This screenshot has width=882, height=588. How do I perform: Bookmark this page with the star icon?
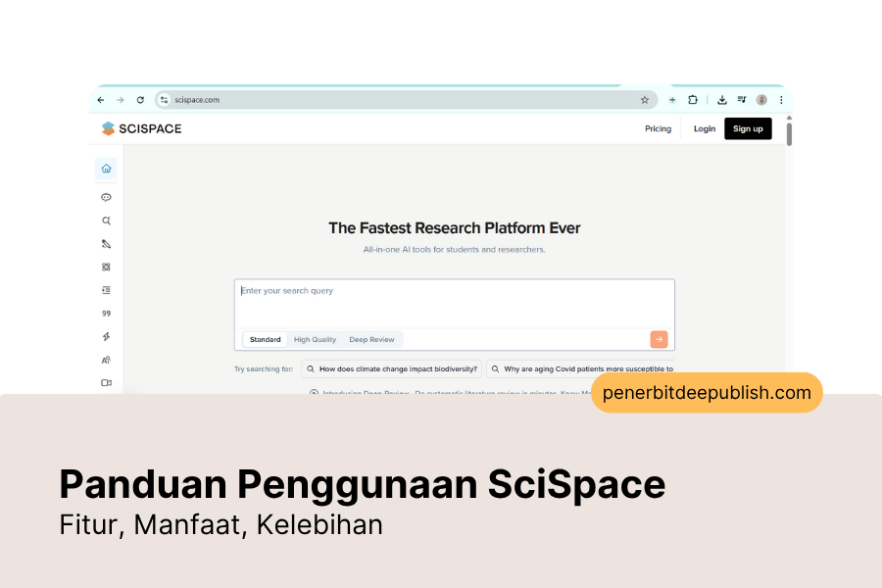tap(645, 100)
